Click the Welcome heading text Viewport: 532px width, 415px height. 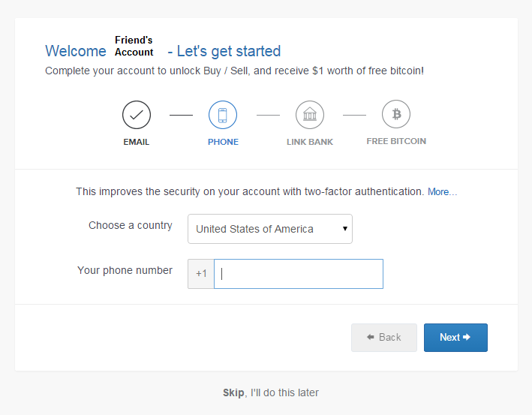click(x=76, y=51)
